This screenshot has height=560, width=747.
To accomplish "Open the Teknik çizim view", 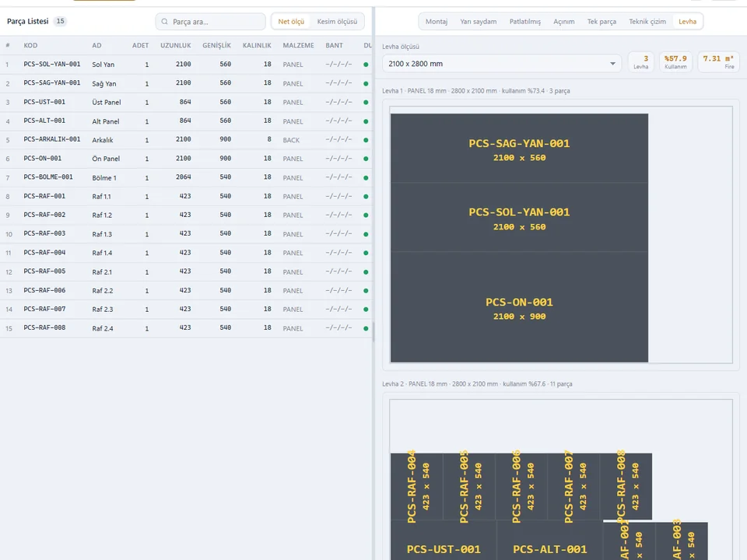I will [x=647, y=22].
